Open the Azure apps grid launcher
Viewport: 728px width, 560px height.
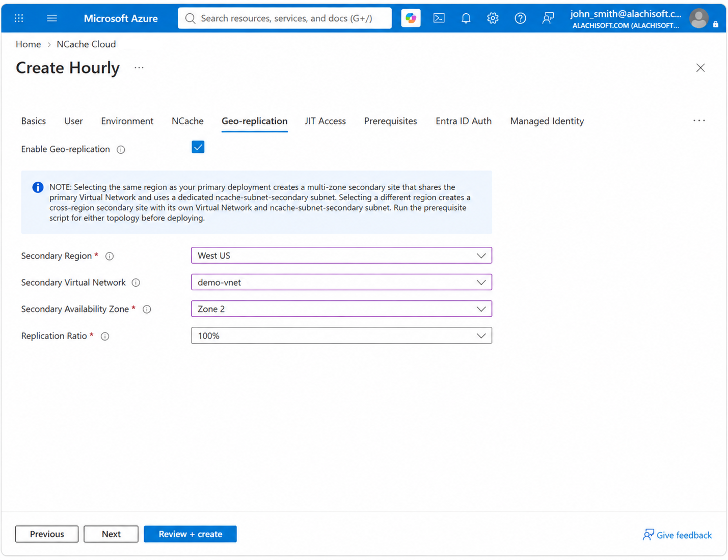click(19, 18)
